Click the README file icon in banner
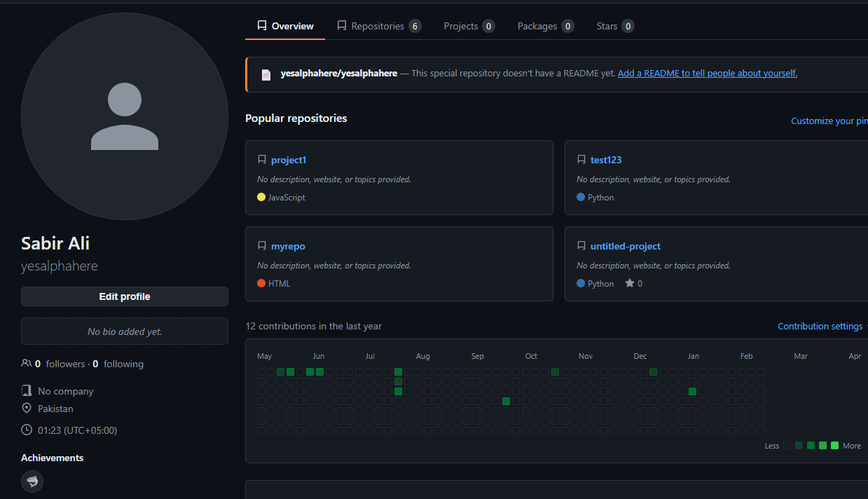The height and width of the screenshot is (499, 868). [266, 74]
